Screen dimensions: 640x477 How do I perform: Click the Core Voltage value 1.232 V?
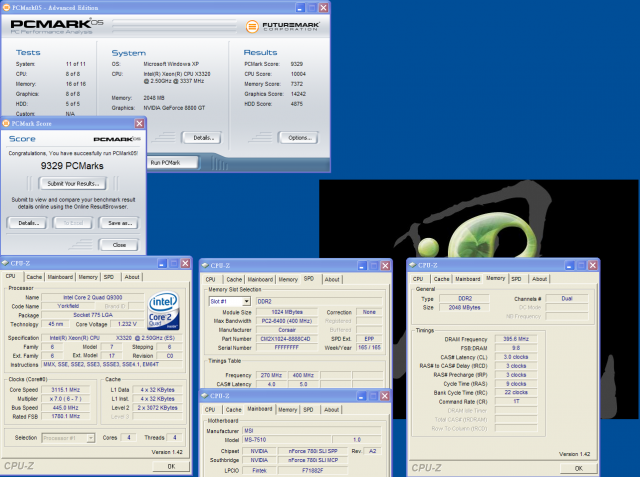127,324
